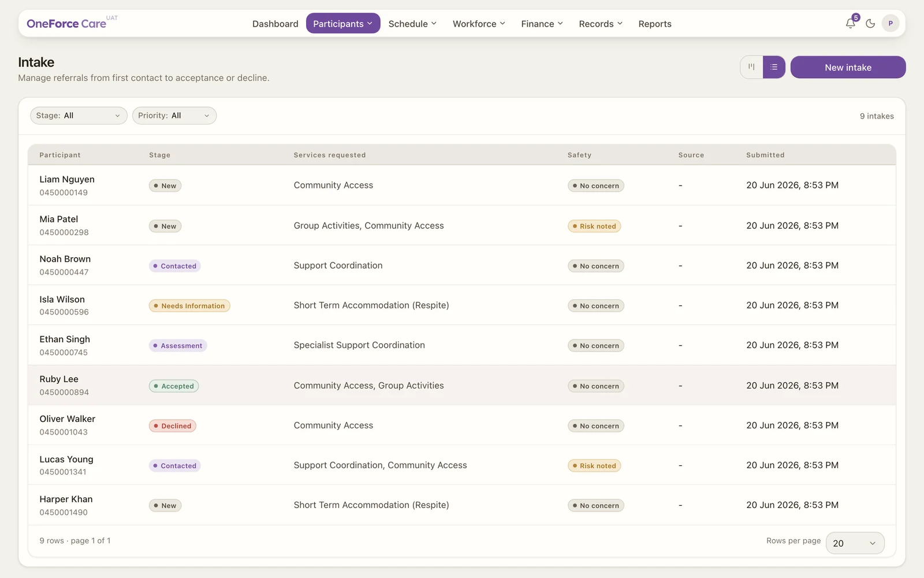Click Harper Khan's New stage badge

point(165,506)
